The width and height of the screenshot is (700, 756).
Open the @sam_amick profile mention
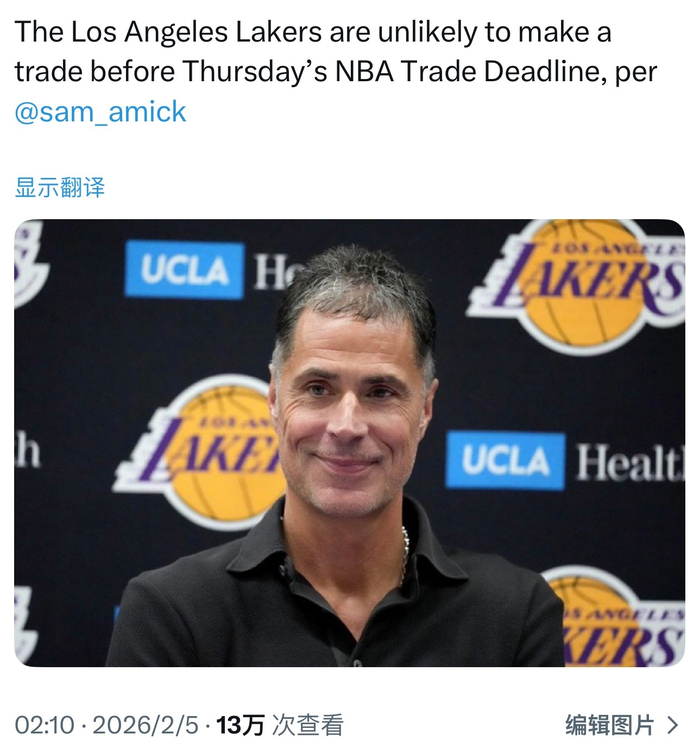(x=100, y=112)
